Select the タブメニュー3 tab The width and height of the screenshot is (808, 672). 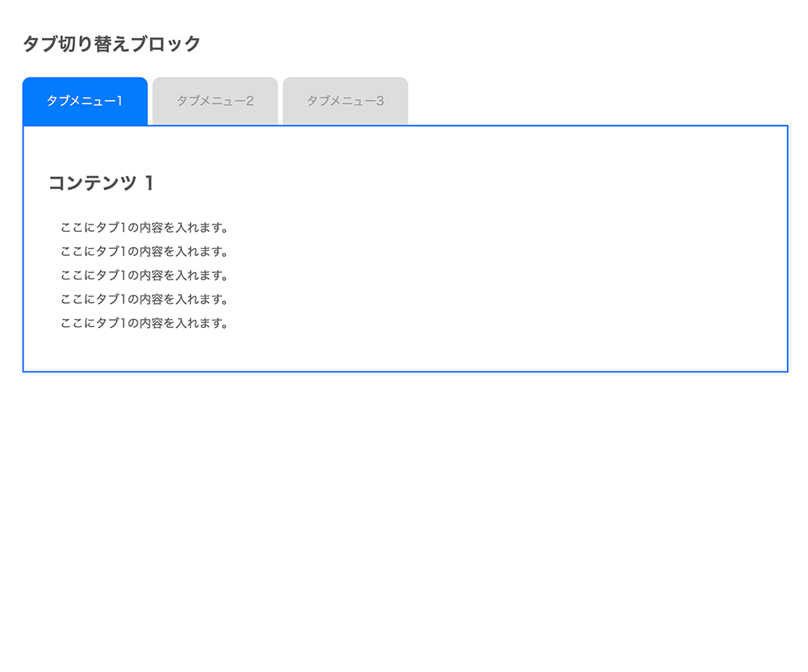coord(345,101)
